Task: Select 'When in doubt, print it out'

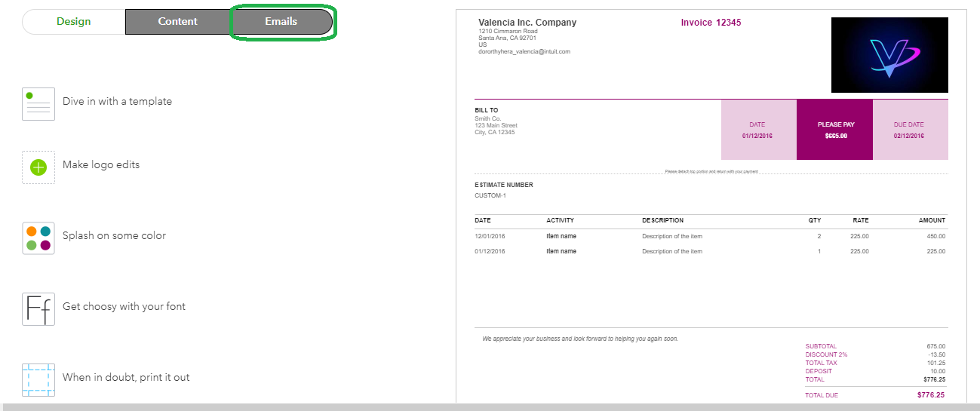Action: coord(126,377)
